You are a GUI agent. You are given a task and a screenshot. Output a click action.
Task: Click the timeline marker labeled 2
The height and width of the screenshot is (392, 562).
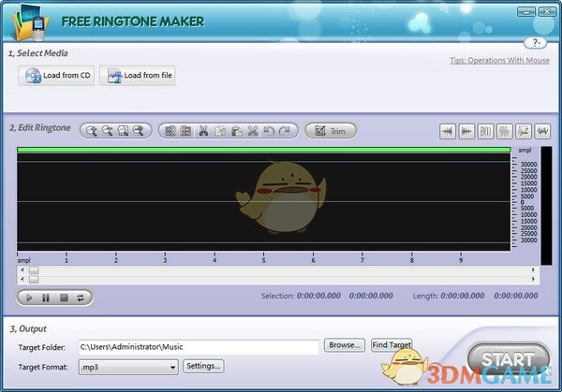point(116,258)
